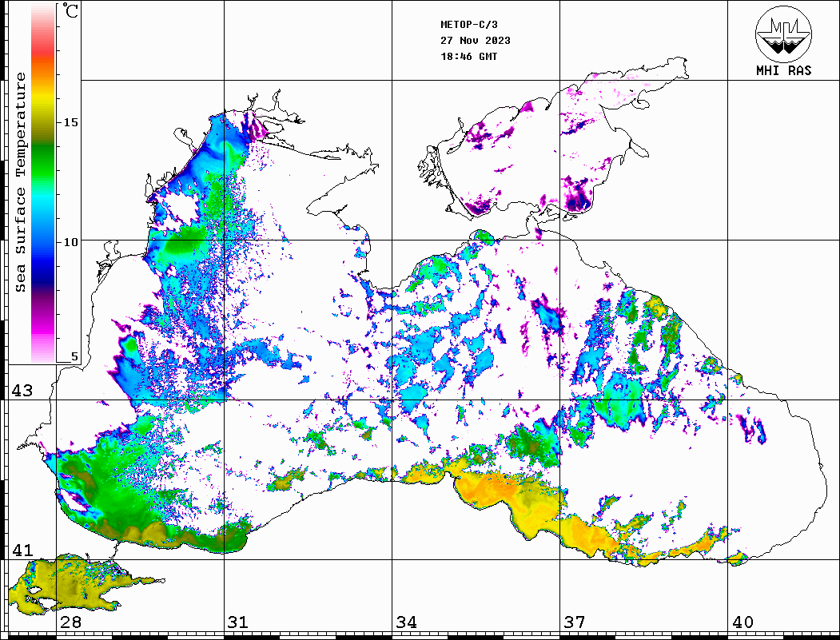Click the 'Sea Surface Temperature' legend title

(20, 182)
